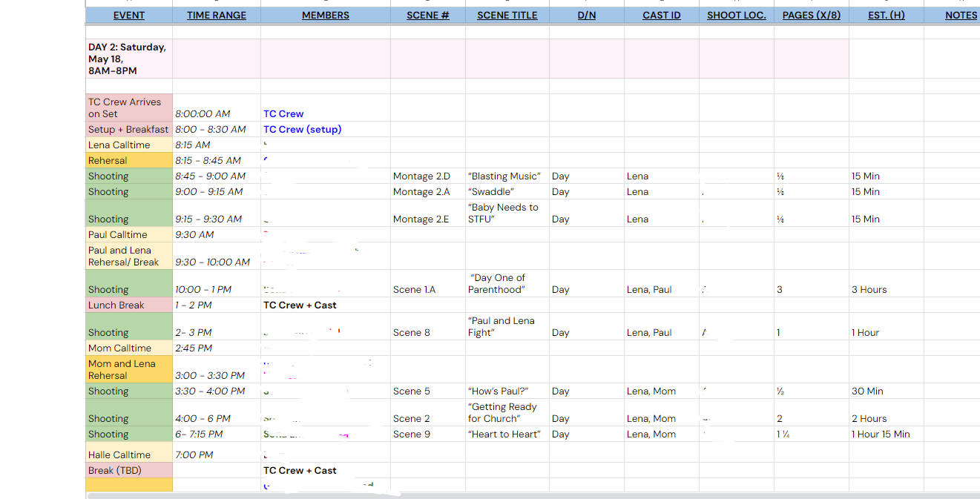Click the '3 Hours' estimate cell
980x499 pixels.
click(887, 283)
